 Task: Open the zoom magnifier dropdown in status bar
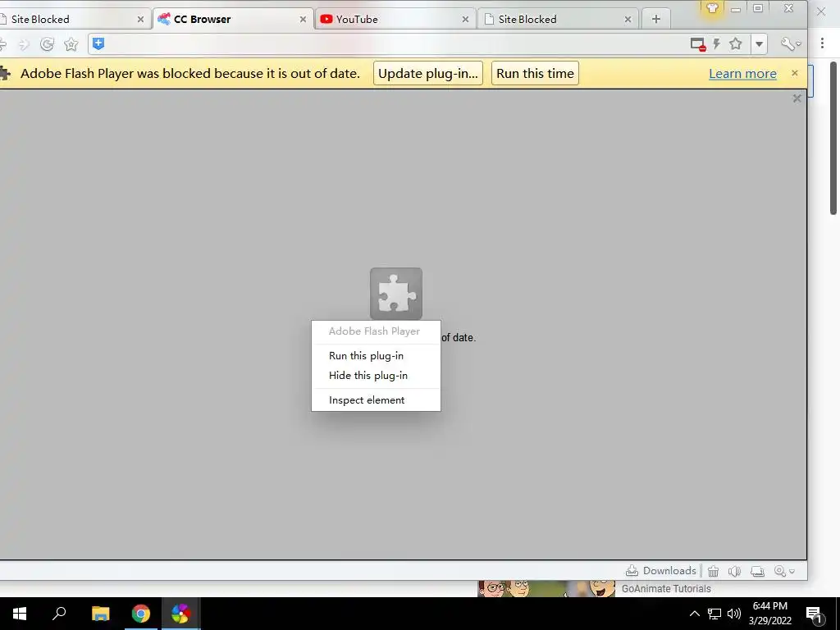pos(784,572)
